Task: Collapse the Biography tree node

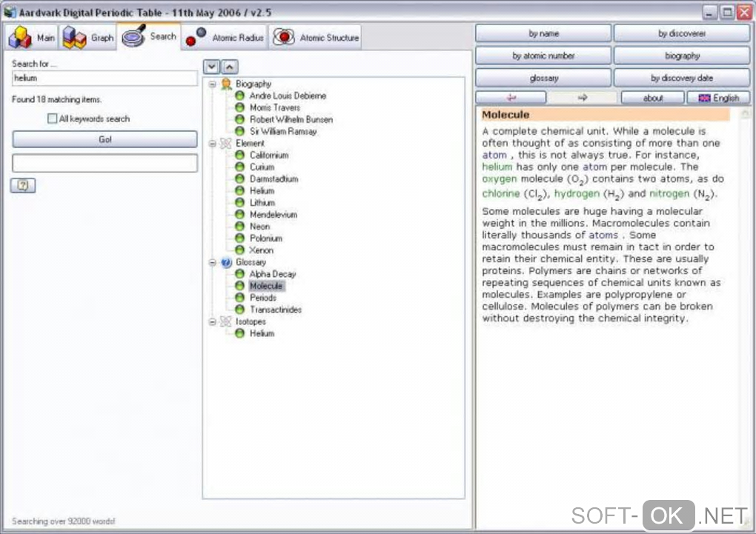Action: pyautogui.click(x=212, y=84)
